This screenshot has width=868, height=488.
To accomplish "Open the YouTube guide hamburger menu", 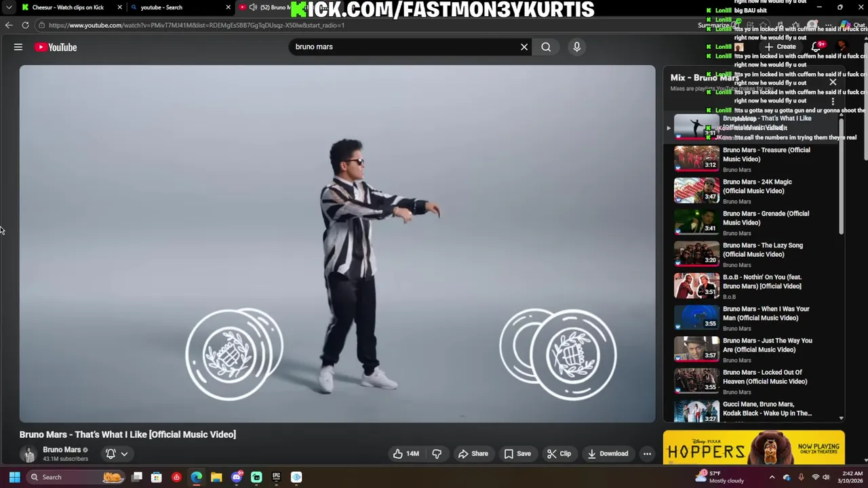I will tap(18, 47).
